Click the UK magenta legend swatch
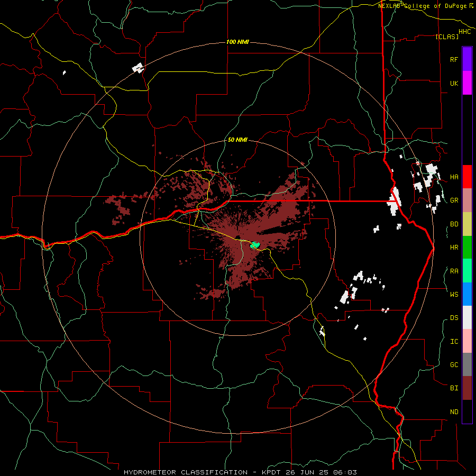 point(467,83)
